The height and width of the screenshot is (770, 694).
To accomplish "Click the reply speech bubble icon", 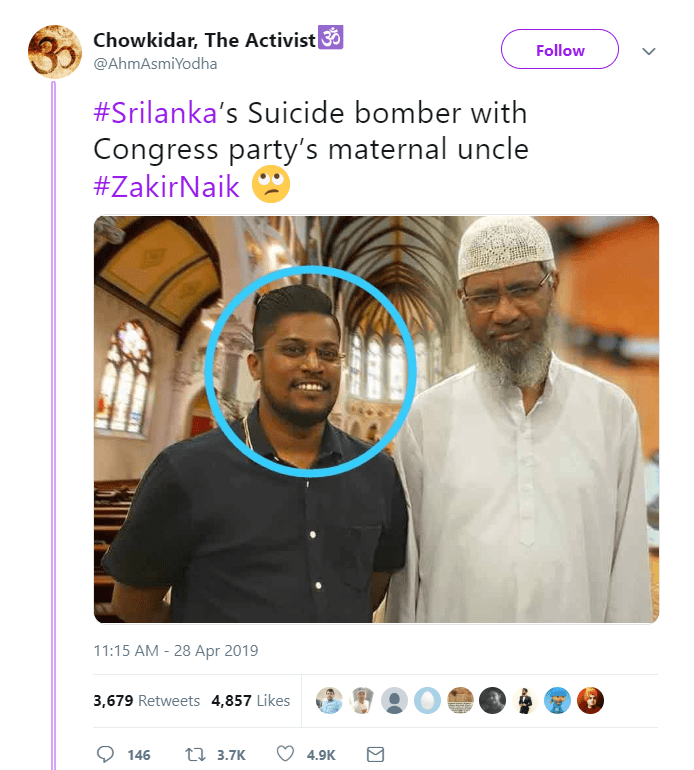I will pyautogui.click(x=105, y=754).
